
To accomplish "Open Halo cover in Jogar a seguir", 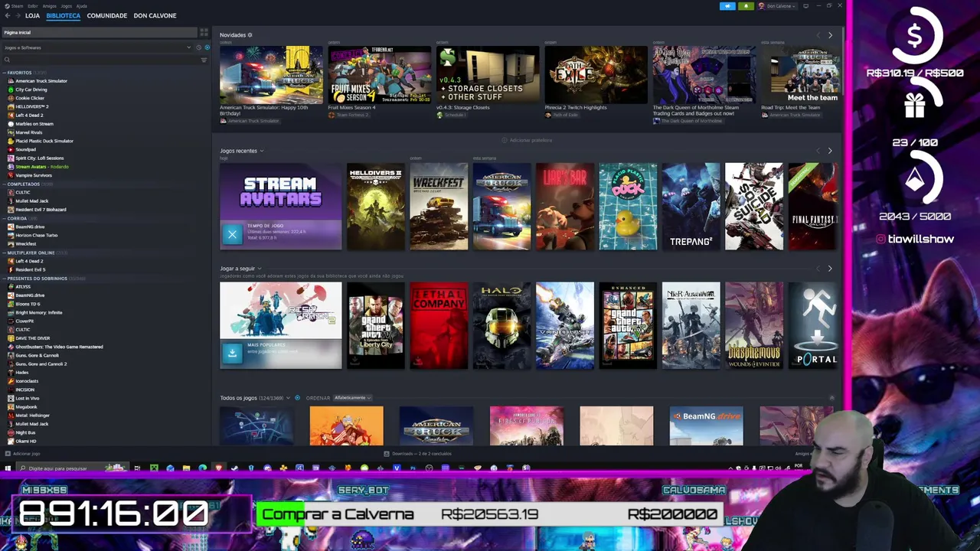I will (x=501, y=325).
